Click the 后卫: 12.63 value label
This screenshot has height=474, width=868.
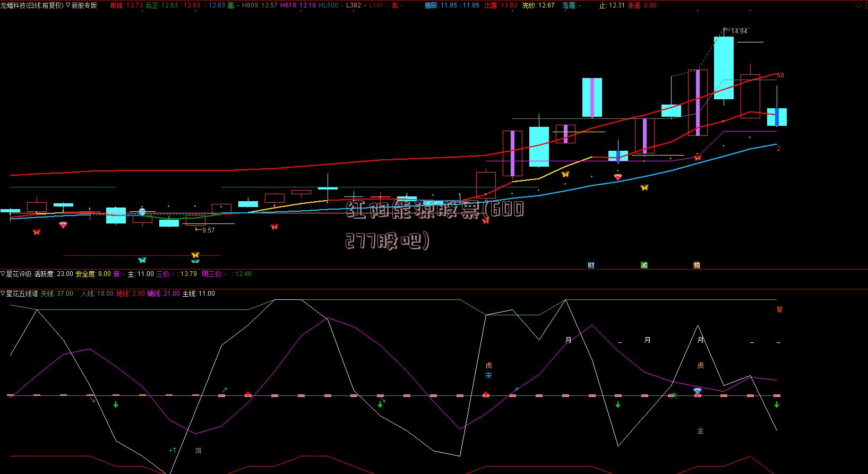161,5
